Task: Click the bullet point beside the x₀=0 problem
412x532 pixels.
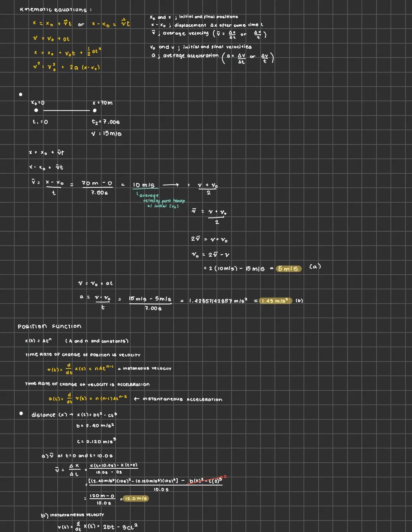Action: pyautogui.click(x=21, y=94)
